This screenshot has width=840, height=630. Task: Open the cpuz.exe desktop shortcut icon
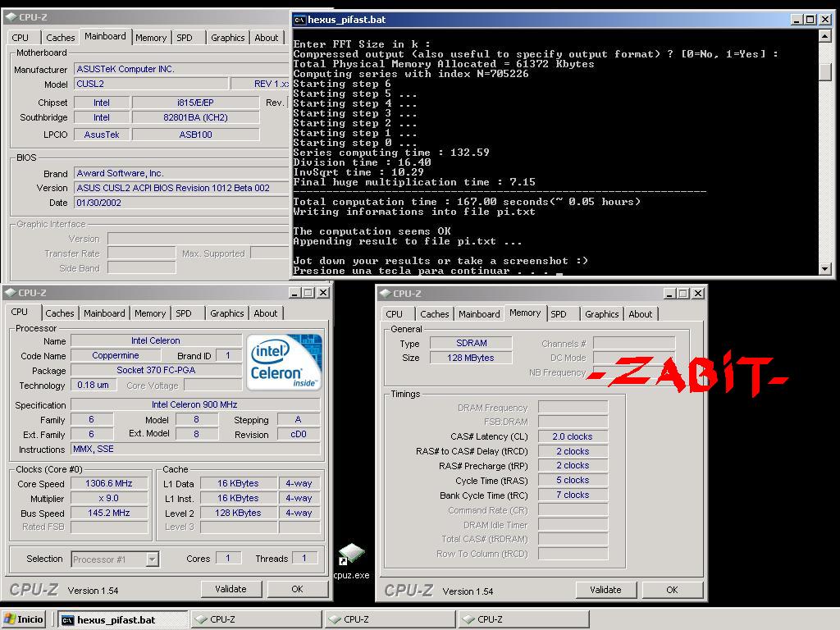pos(352,555)
